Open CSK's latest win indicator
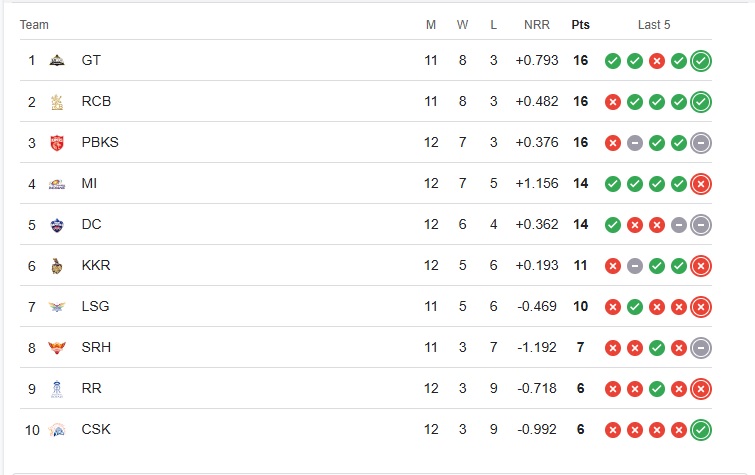 point(701,429)
